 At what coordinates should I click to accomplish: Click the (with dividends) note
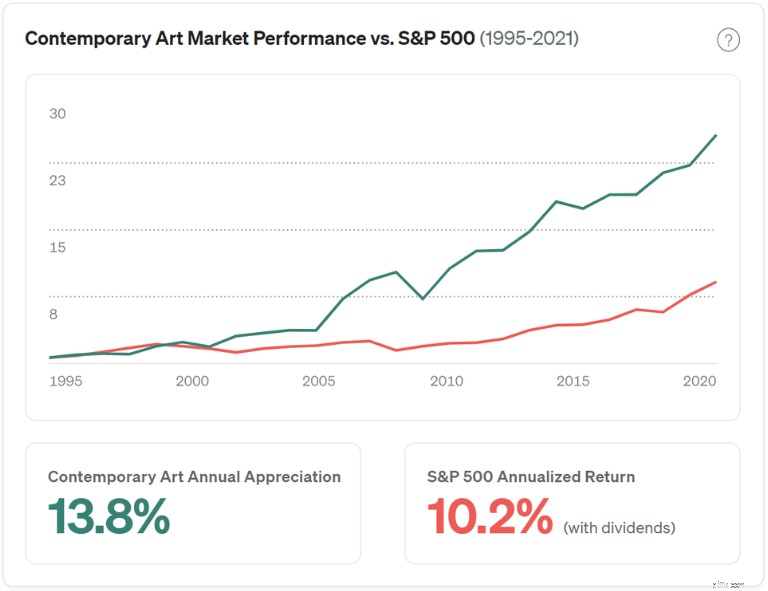619,528
